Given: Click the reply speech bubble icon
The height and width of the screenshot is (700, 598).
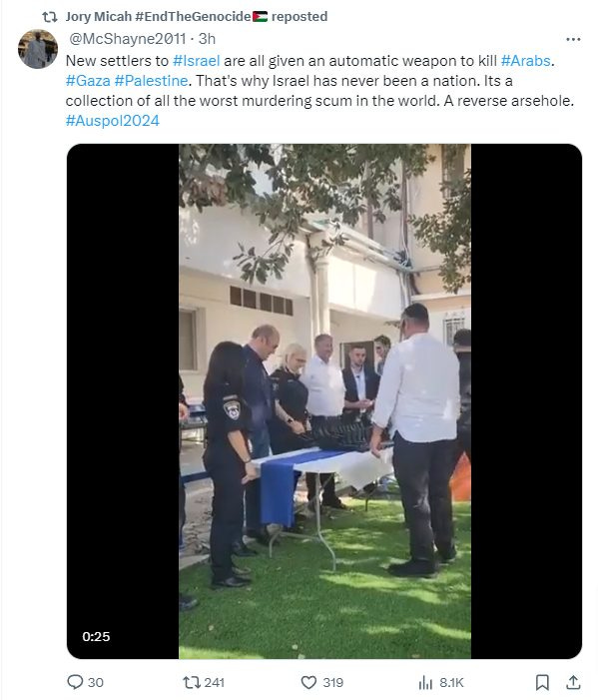Looking at the screenshot, I should (x=75, y=682).
